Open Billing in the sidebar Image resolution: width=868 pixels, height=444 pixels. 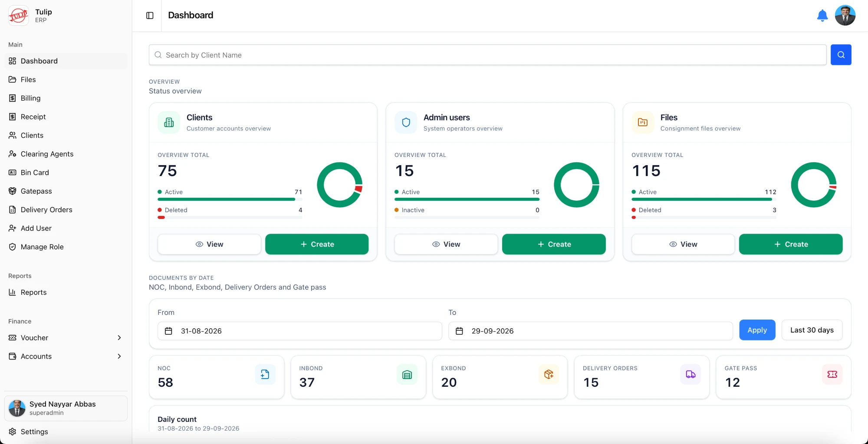click(x=66, y=98)
